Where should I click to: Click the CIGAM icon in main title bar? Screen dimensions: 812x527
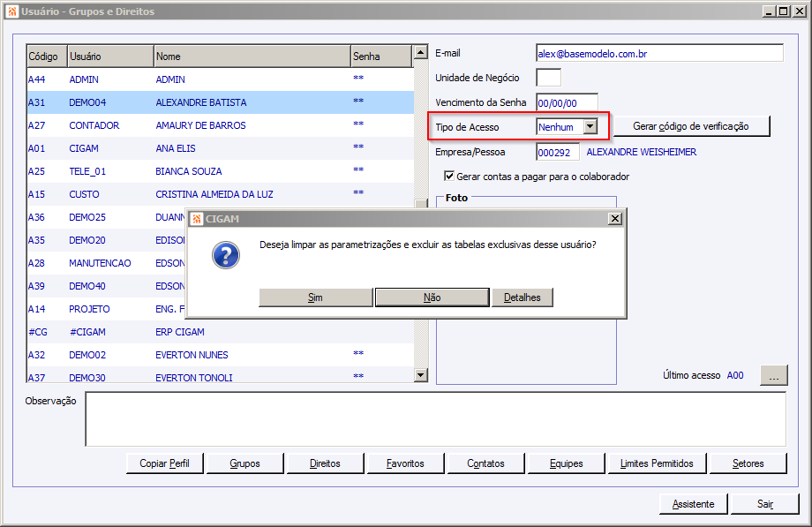[x=12, y=11]
